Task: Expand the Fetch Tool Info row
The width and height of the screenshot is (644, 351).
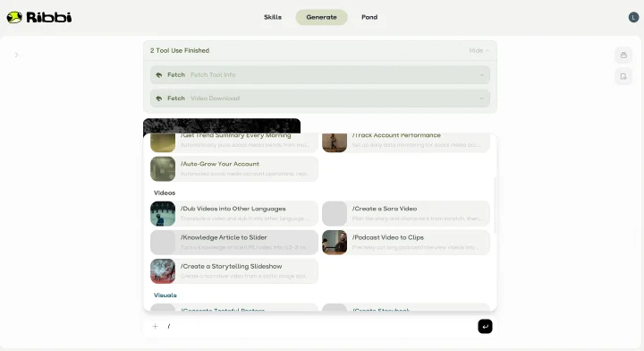Action: (320, 75)
